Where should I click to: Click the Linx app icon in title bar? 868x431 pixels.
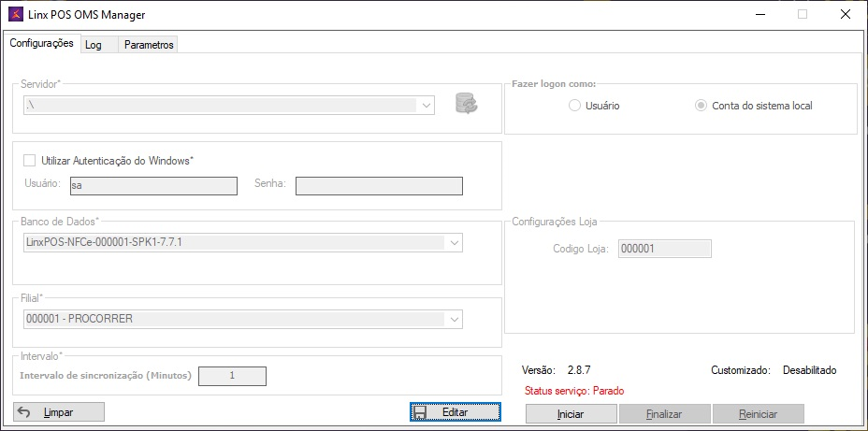[16, 14]
